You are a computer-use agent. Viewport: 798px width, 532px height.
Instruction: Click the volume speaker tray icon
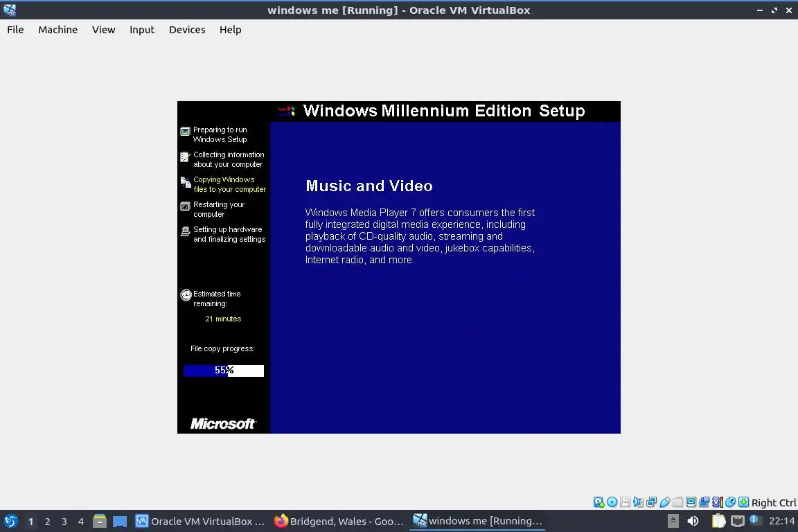click(x=693, y=521)
